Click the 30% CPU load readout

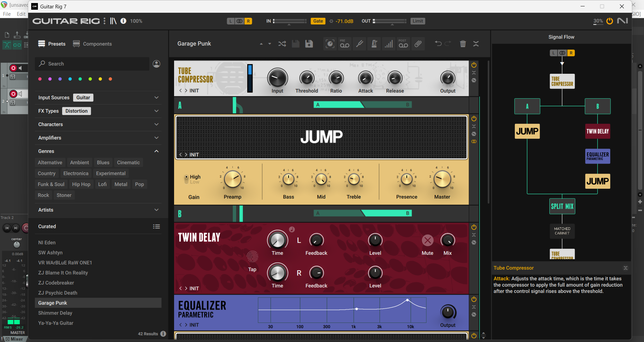tap(598, 21)
